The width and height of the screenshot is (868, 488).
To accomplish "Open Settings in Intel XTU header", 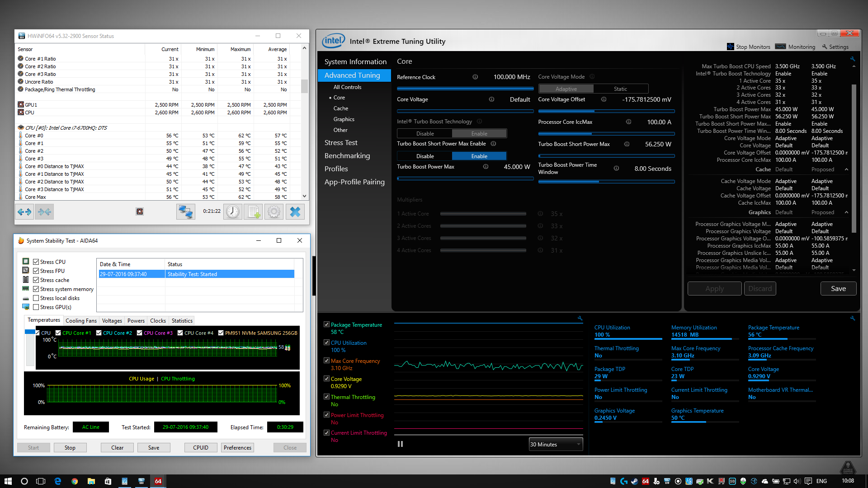I will (835, 47).
